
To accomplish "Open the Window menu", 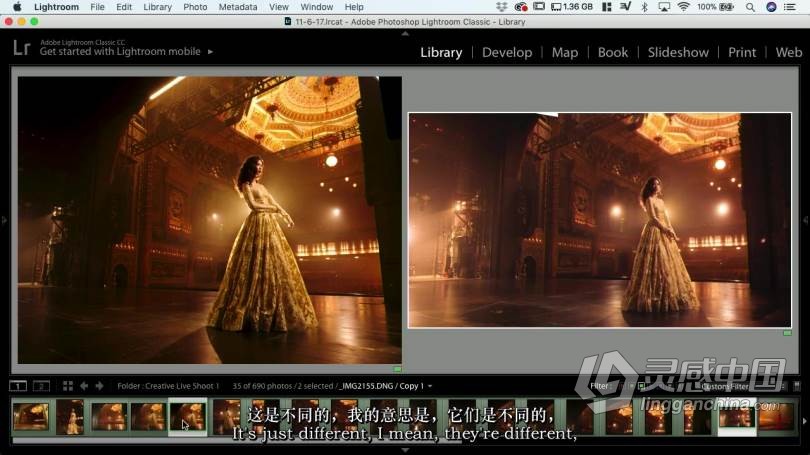I will [x=317, y=7].
